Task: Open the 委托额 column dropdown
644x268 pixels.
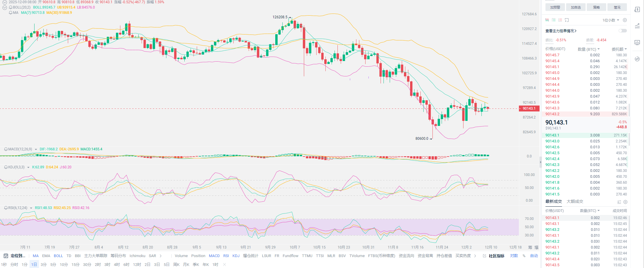Action: pos(619,49)
